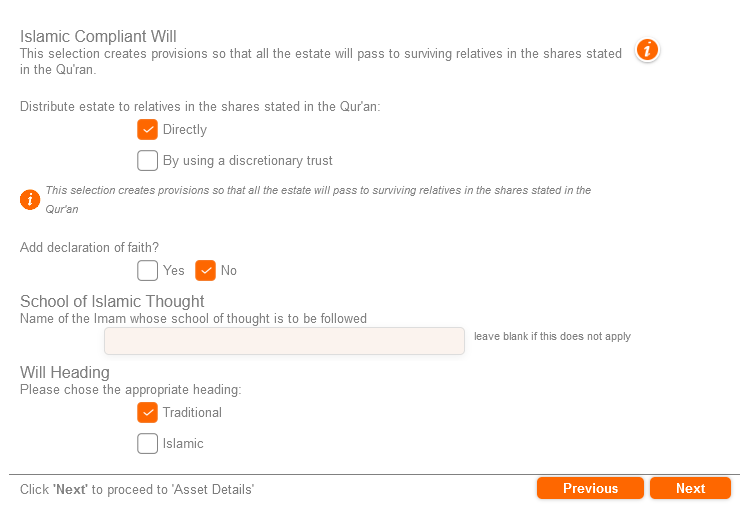
Task: Click the info icon left of the italic note
Action: coord(30,199)
